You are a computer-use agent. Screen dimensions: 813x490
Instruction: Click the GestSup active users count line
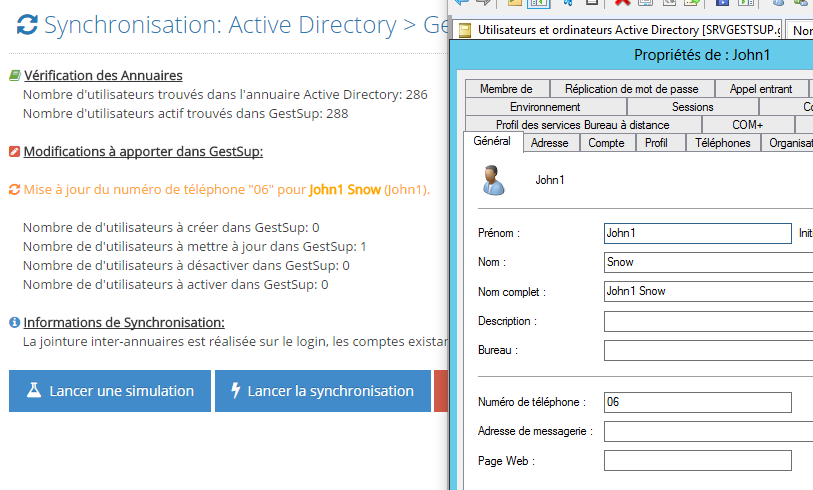click(x=186, y=114)
